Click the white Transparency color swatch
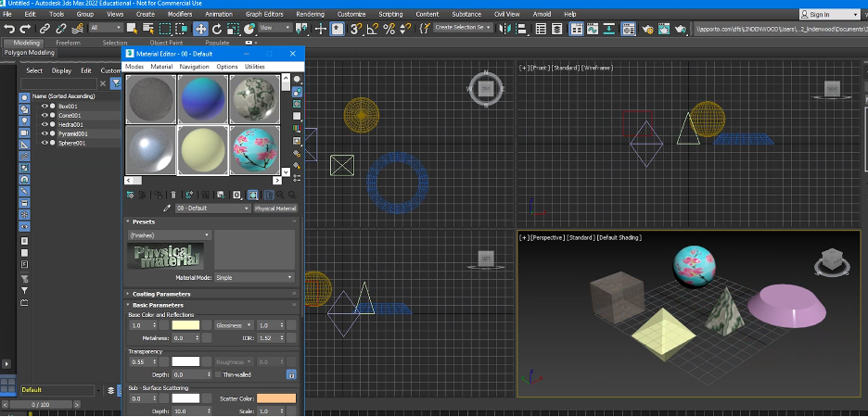The image size is (868, 417). 185,361
